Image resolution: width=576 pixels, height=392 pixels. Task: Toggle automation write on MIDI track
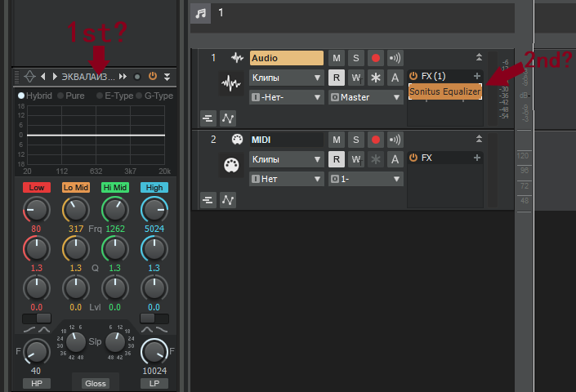[356, 159]
